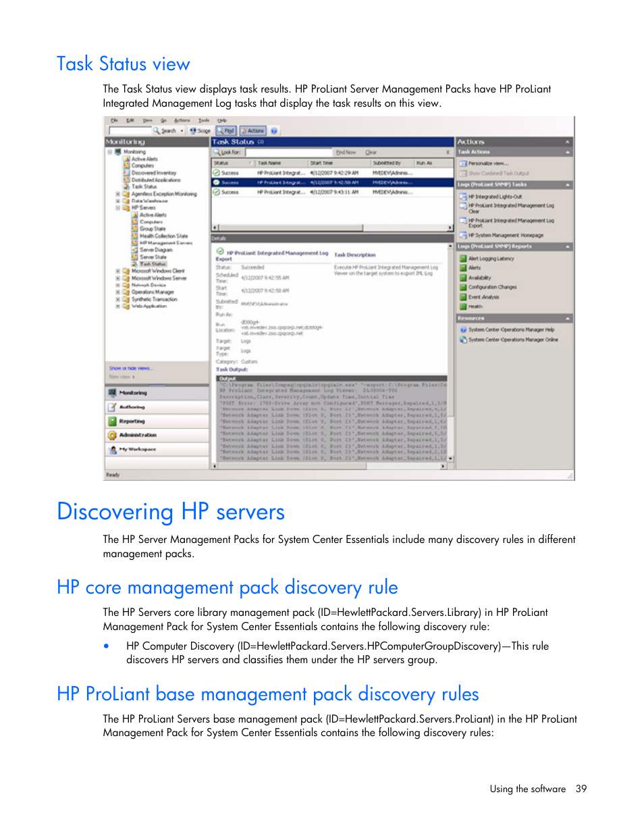Click the Clear button in find bar
644x834 pixels.
(x=371, y=153)
